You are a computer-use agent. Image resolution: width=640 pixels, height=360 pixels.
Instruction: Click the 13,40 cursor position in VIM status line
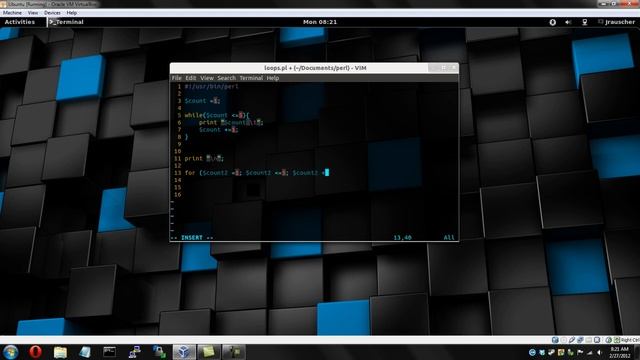tap(402, 238)
